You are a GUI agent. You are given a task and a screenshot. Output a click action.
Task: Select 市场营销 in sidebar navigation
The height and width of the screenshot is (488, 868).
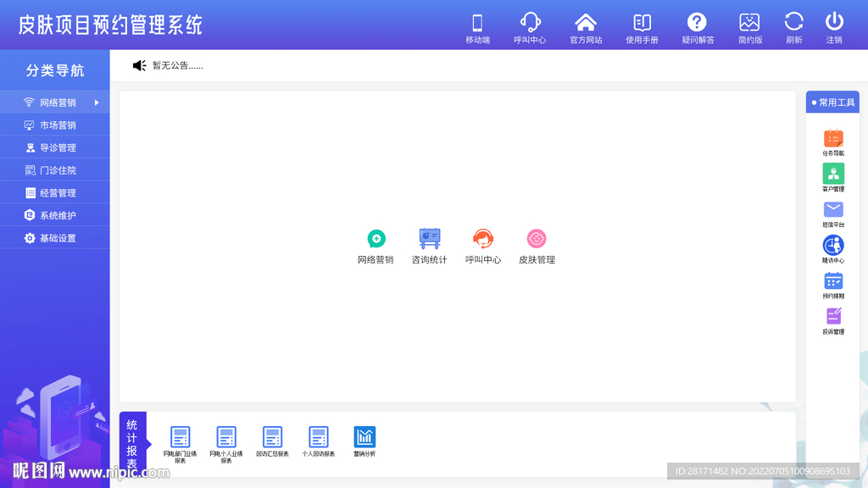pyautogui.click(x=55, y=125)
